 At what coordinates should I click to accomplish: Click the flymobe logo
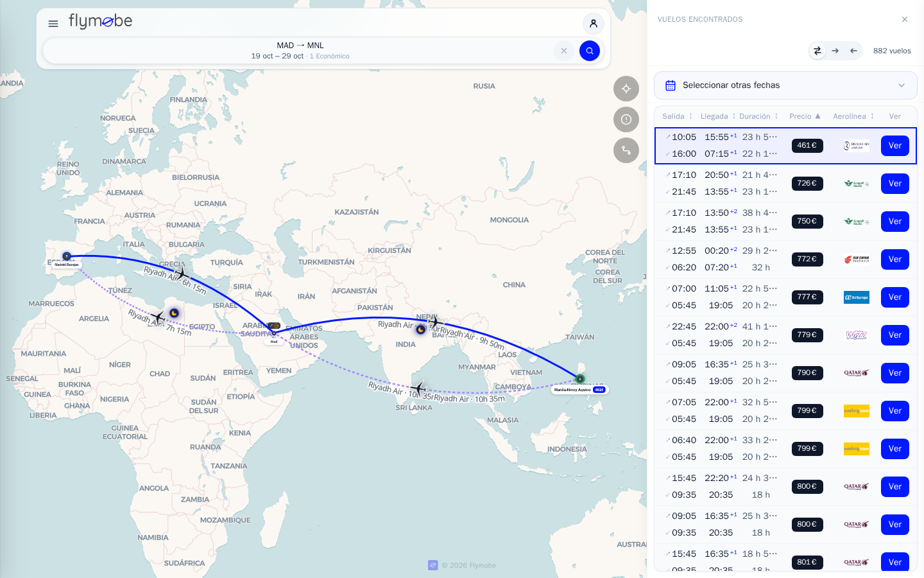point(101,21)
